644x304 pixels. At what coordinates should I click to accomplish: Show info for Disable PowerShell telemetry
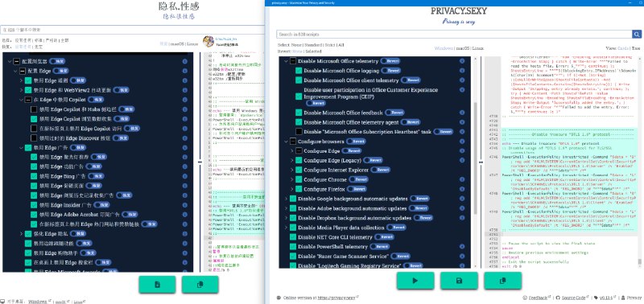461,247
